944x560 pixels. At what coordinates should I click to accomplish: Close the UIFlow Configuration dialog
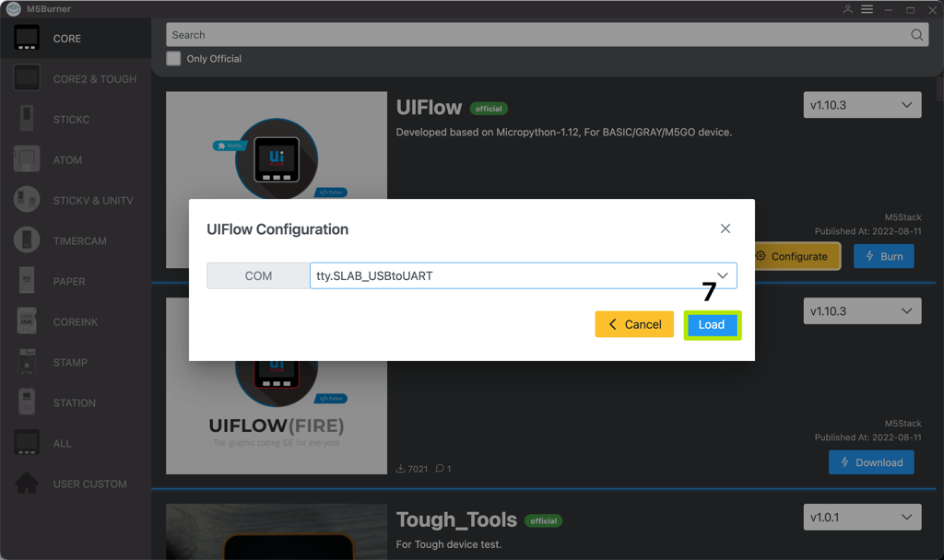pos(726,228)
